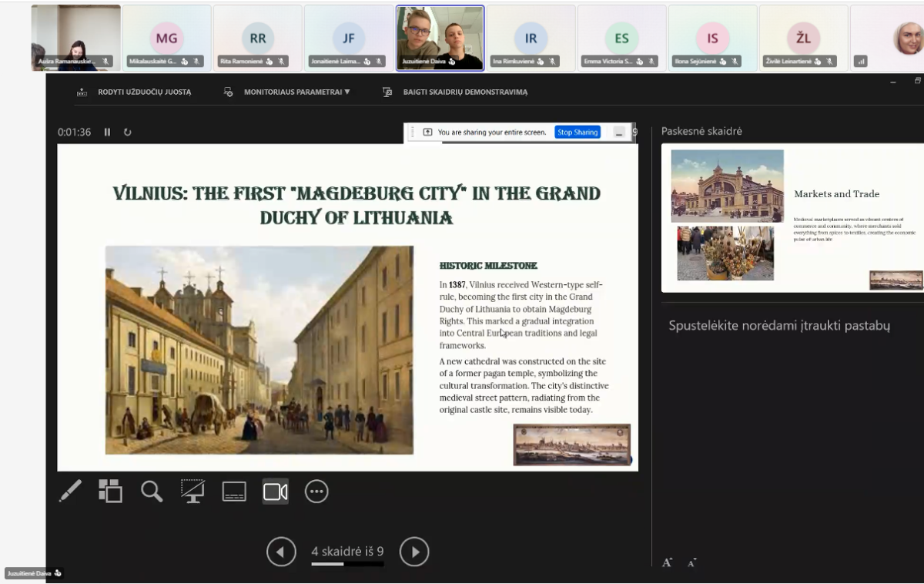This screenshot has width=924, height=584.
Task: Restart the presentation timer
Action: [128, 132]
